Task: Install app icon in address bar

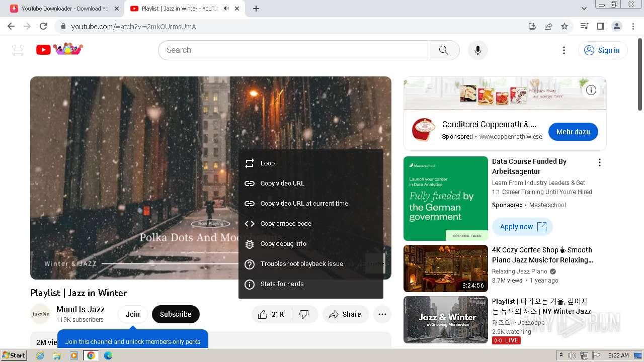Action: [x=532, y=26]
